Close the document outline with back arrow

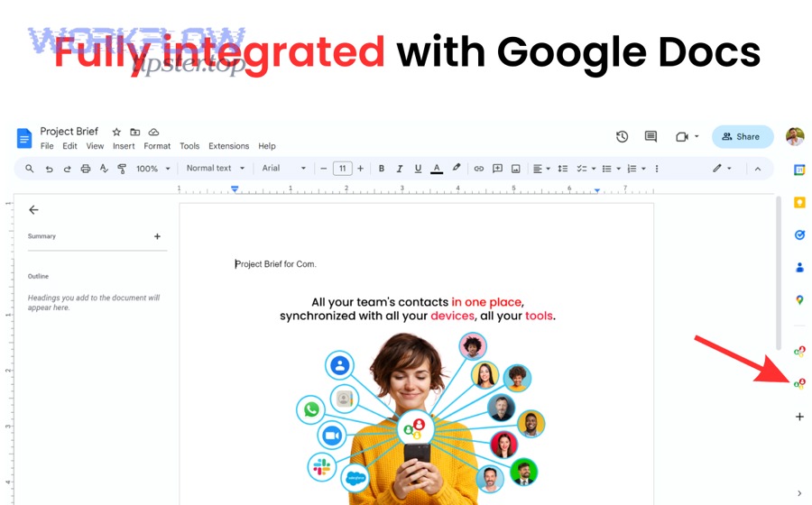click(33, 209)
